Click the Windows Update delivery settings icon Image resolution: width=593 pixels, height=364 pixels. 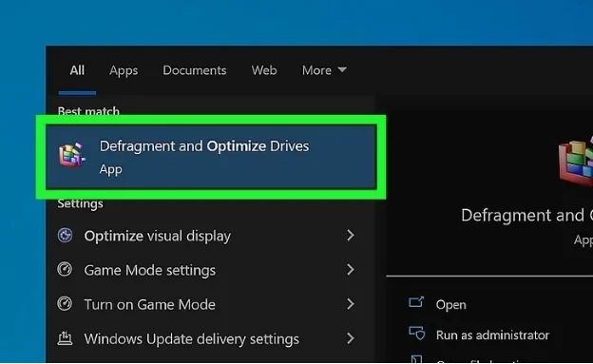pos(65,338)
